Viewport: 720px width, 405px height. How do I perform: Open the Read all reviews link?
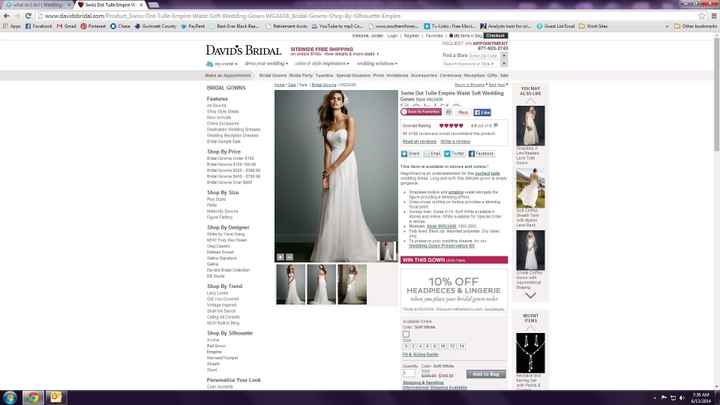pyautogui.click(x=419, y=141)
